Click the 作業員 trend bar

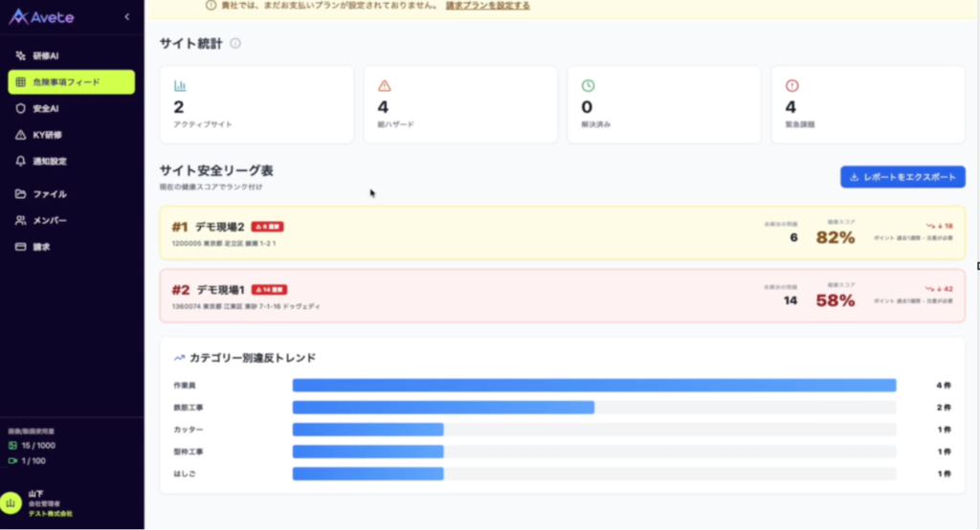[593, 386]
